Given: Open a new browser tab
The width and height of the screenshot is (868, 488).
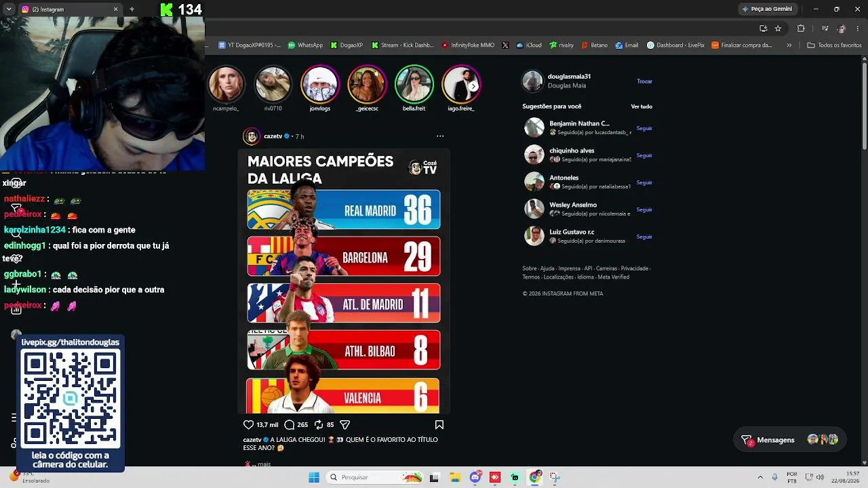Looking at the screenshot, I should [x=132, y=9].
